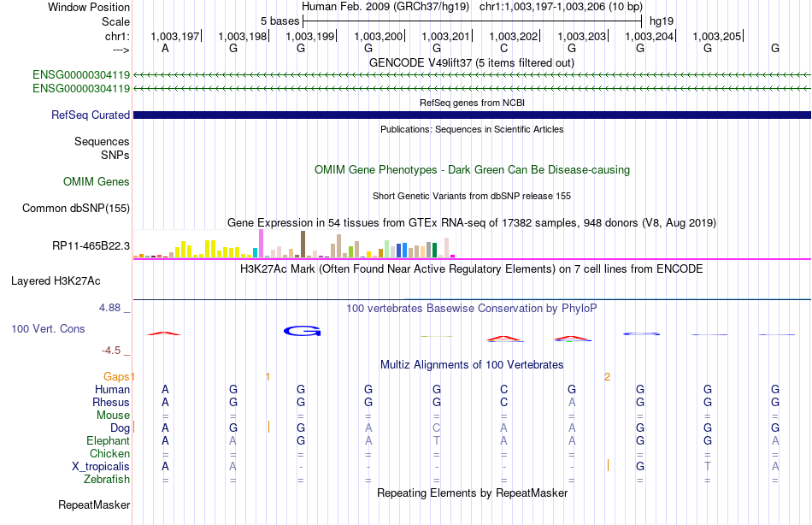Image resolution: width=812 pixels, height=525 pixels.
Task: Click the RefSeq genes from NCBI title
Action: click(472, 103)
